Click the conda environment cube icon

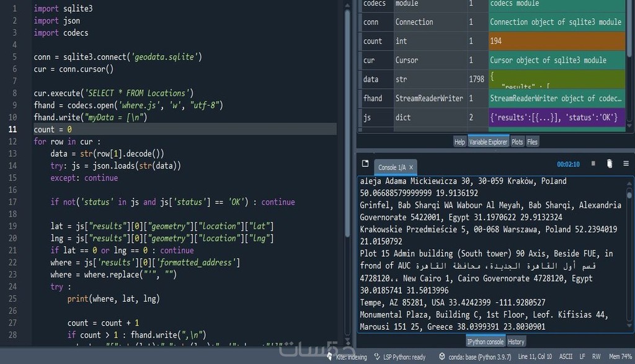[x=442, y=357]
